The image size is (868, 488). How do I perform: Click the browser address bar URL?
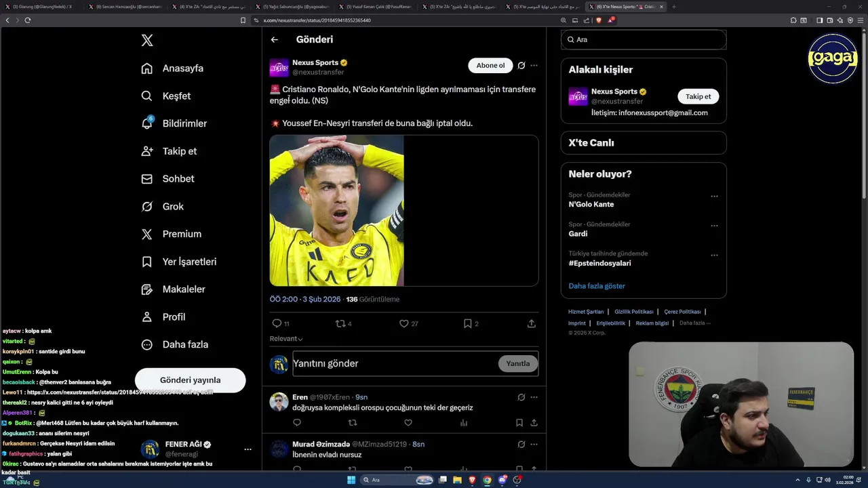[317, 20]
